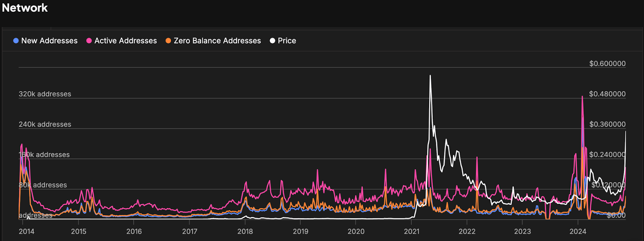Click the 2022 x-axis label

coord(467,231)
